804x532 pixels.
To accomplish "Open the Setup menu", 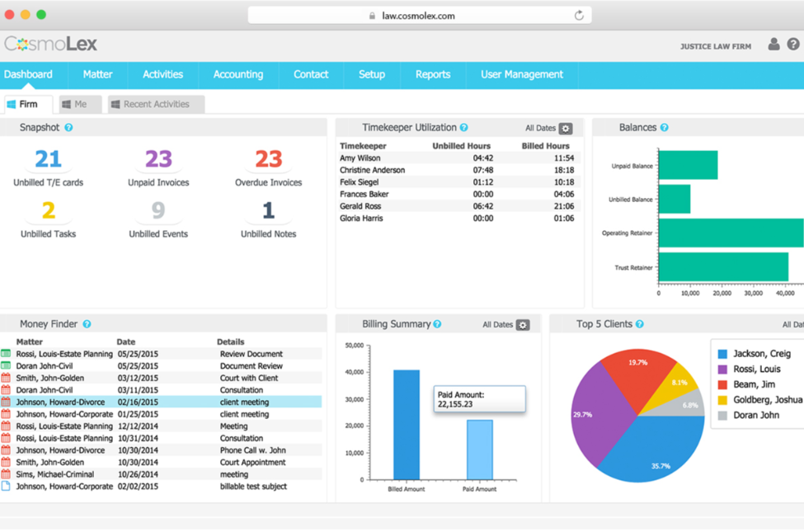I will (372, 74).
